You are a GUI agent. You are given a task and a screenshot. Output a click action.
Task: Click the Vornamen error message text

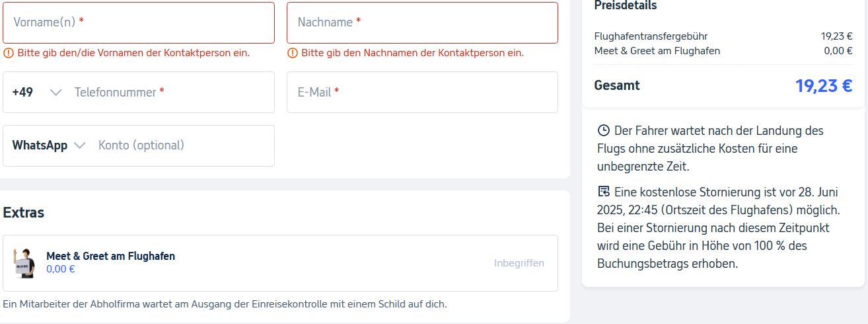tap(133, 53)
